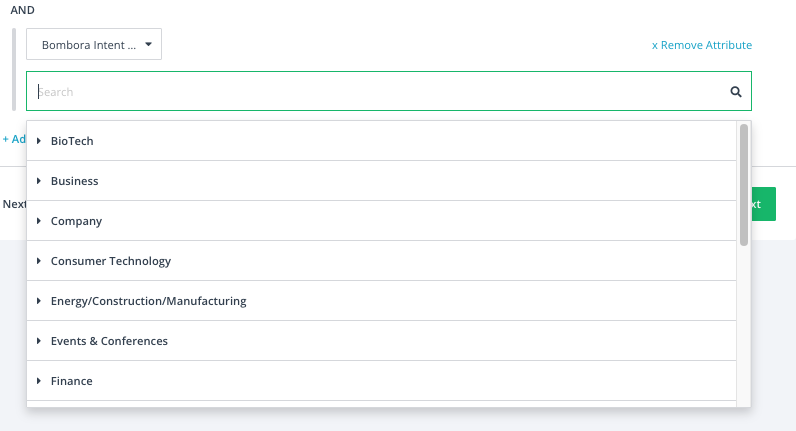Expand Consumer Technology category arrow
The width and height of the screenshot is (796, 431).
[x=39, y=261]
